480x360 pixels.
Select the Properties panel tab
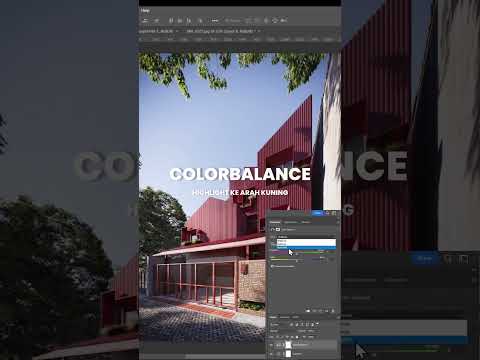pyautogui.click(x=275, y=222)
